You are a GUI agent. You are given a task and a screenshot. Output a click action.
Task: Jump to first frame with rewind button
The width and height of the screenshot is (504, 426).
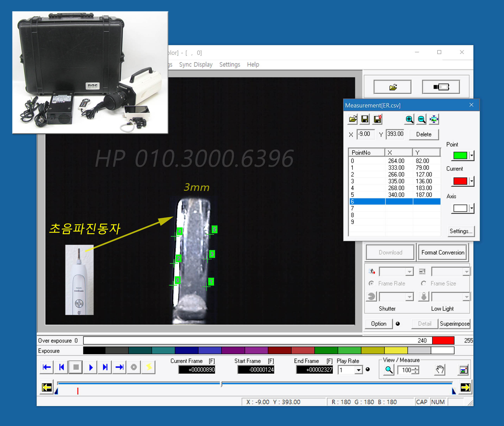(47, 367)
